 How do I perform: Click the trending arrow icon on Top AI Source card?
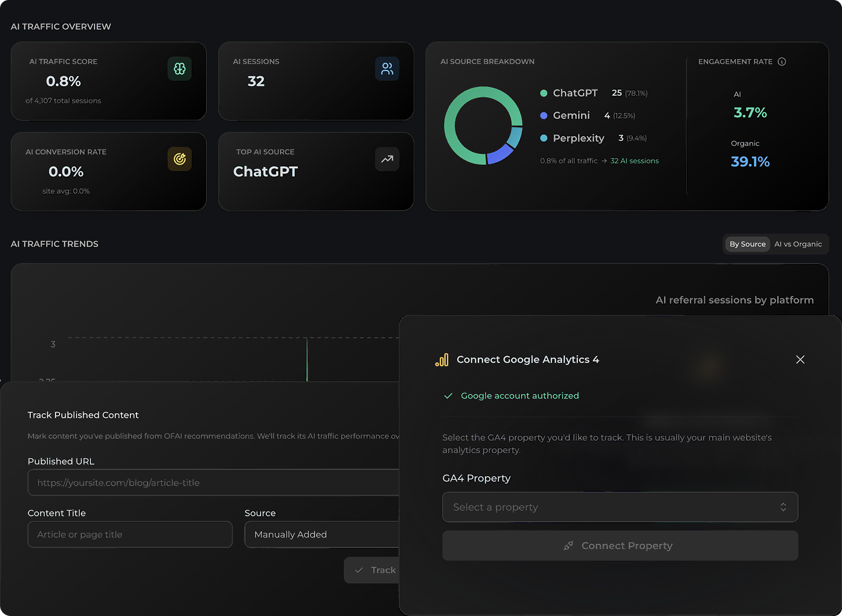tap(387, 159)
